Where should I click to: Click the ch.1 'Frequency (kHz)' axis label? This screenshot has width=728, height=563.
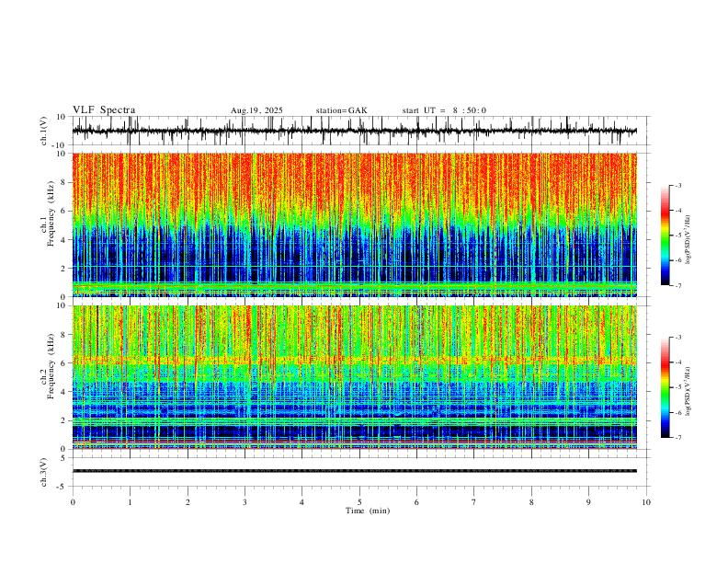click(x=51, y=214)
